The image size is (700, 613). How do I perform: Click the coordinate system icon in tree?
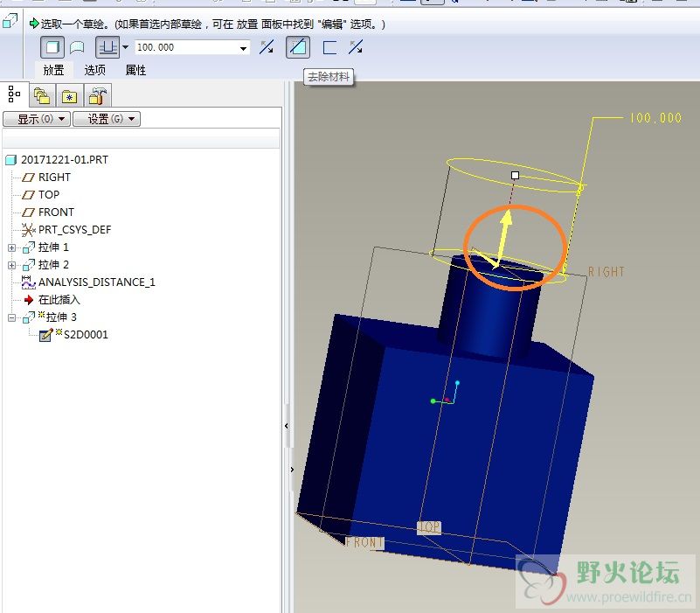coord(29,230)
